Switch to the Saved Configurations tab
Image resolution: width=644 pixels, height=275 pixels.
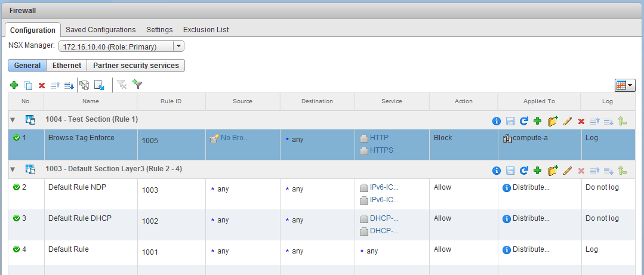[100, 29]
